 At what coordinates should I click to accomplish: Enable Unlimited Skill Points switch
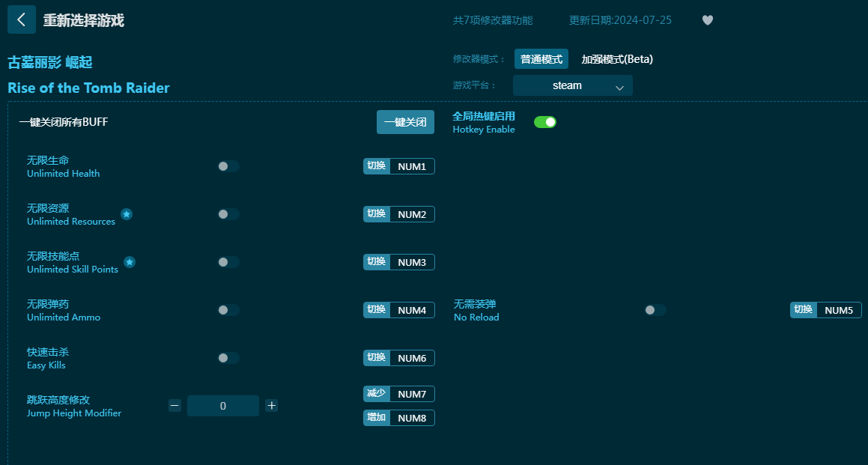pyautogui.click(x=228, y=262)
